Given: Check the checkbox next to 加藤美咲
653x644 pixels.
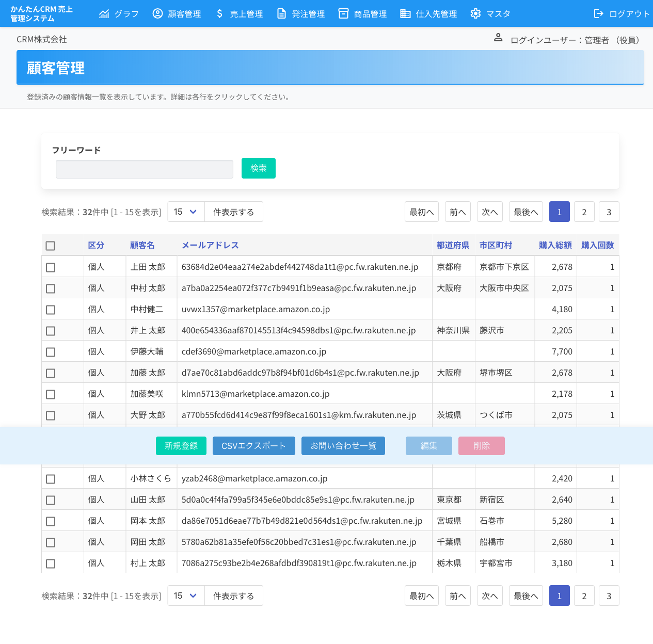Looking at the screenshot, I should tap(50, 394).
